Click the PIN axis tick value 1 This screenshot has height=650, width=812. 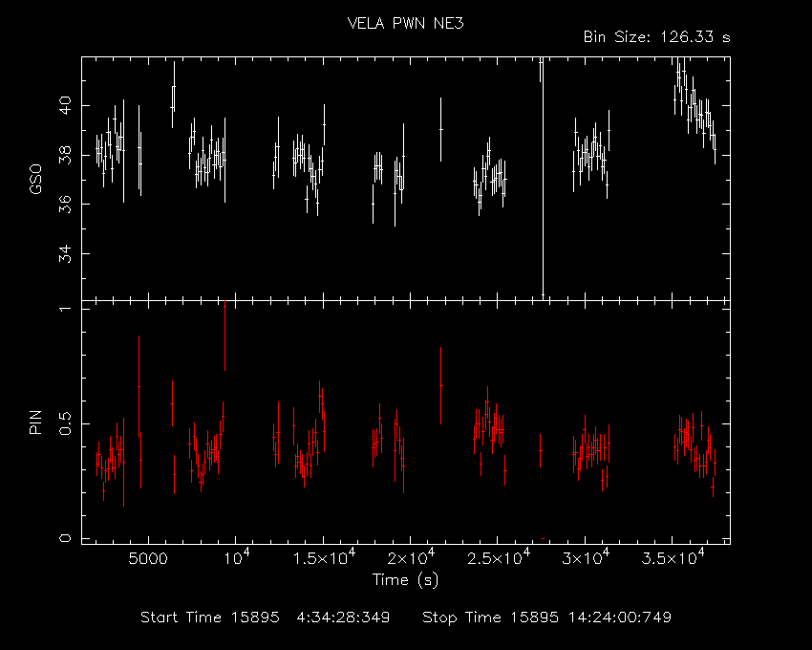(x=66, y=309)
